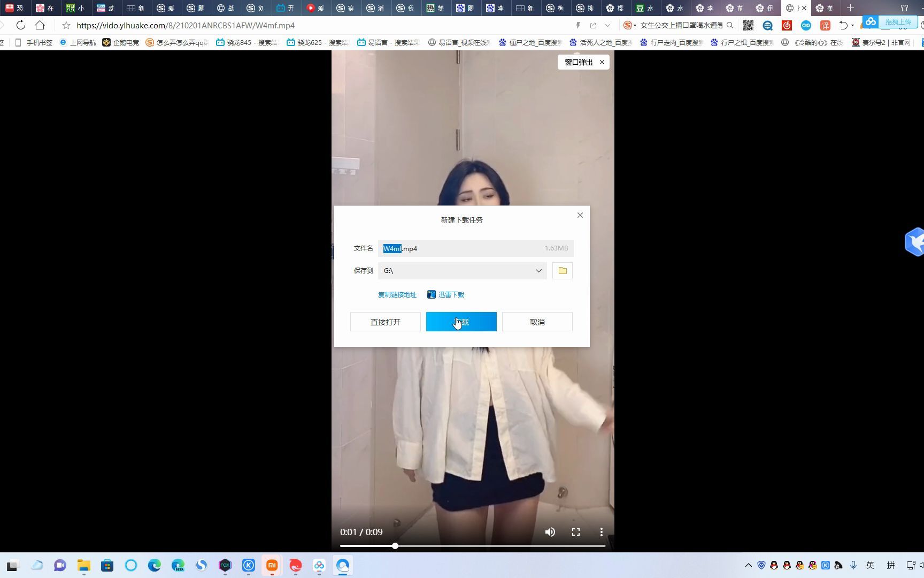Close the 窗口弹出 popup label

602,62
